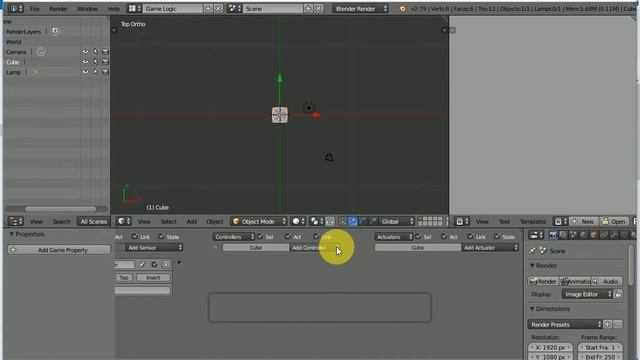
Task: Select the rotate manipulator icon
Action: pos(363,221)
